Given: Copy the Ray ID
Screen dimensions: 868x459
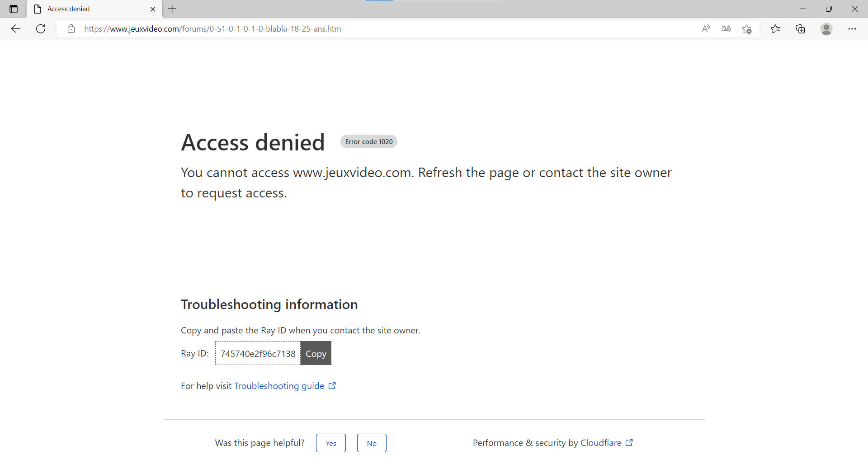Looking at the screenshot, I should [x=316, y=353].
